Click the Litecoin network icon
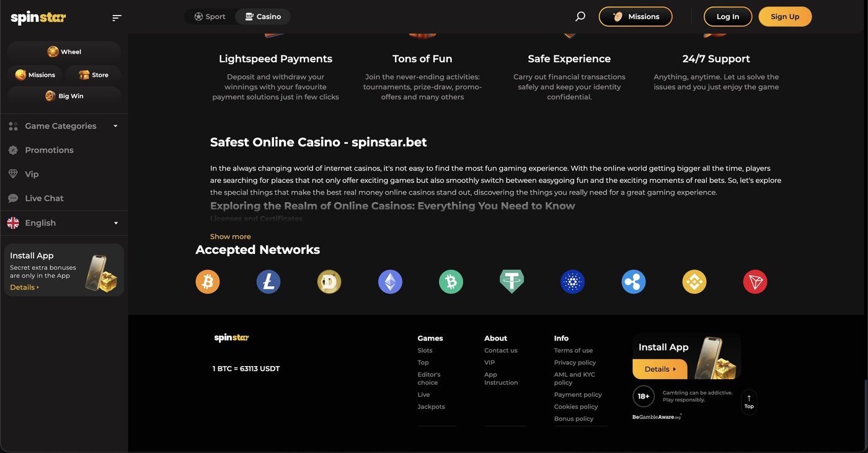Screen dimensions: 868x453 point(268,282)
